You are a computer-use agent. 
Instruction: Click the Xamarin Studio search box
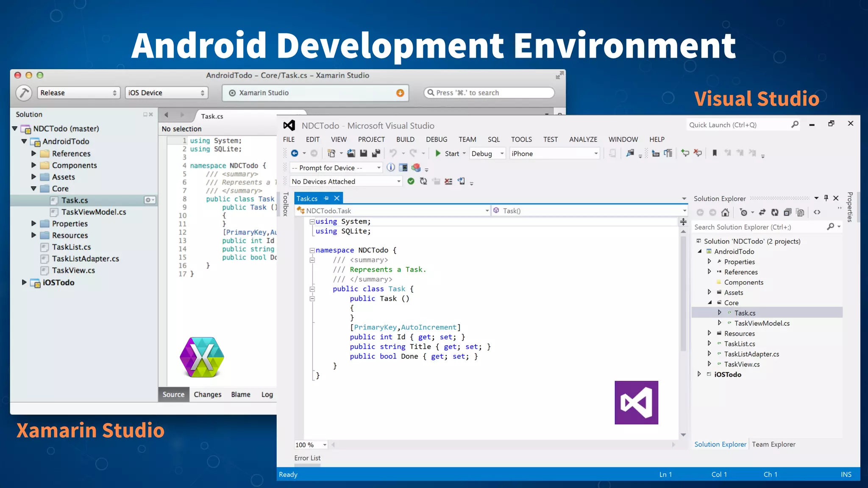pyautogui.click(x=489, y=93)
